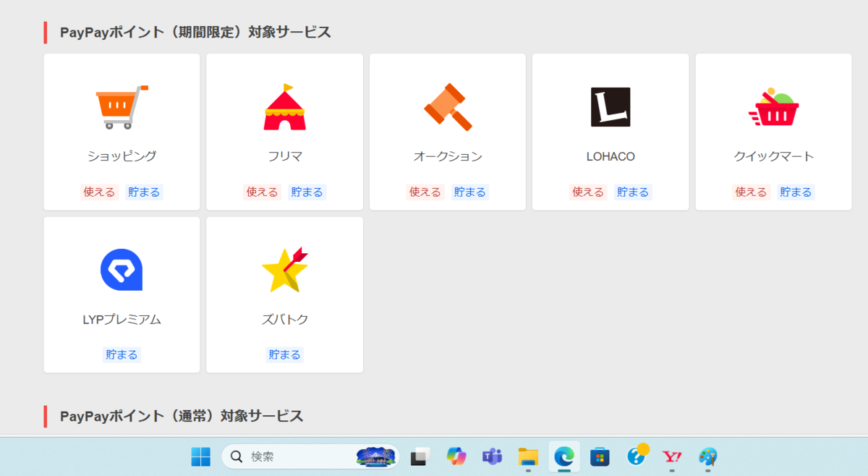Launch Copilot from the taskbar
Viewport: 868px width, 476px height.
tap(456, 456)
